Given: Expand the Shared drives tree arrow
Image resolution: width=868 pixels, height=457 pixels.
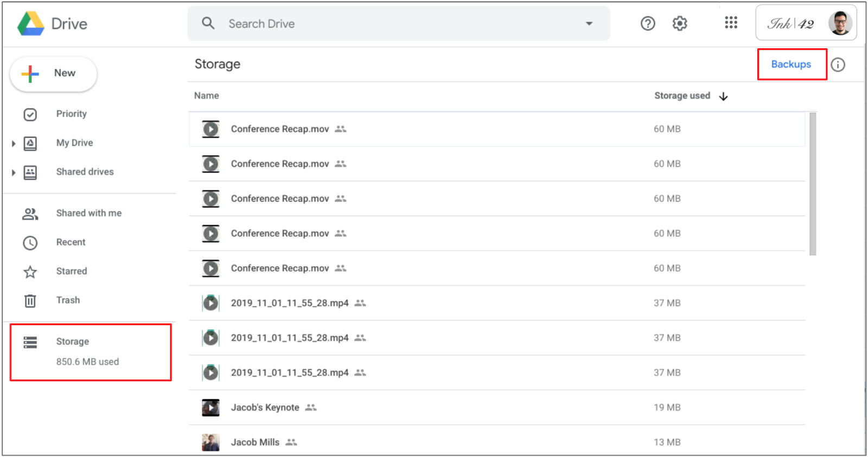Looking at the screenshot, I should [14, 172].
